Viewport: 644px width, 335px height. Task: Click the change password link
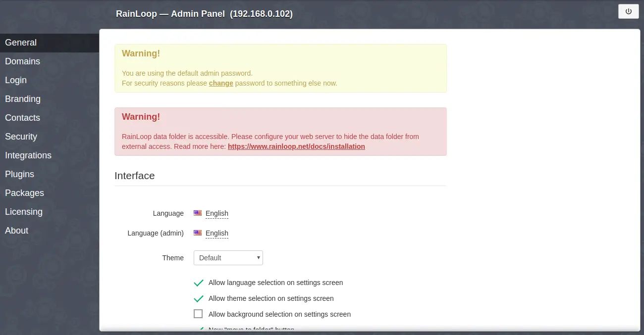221,83
